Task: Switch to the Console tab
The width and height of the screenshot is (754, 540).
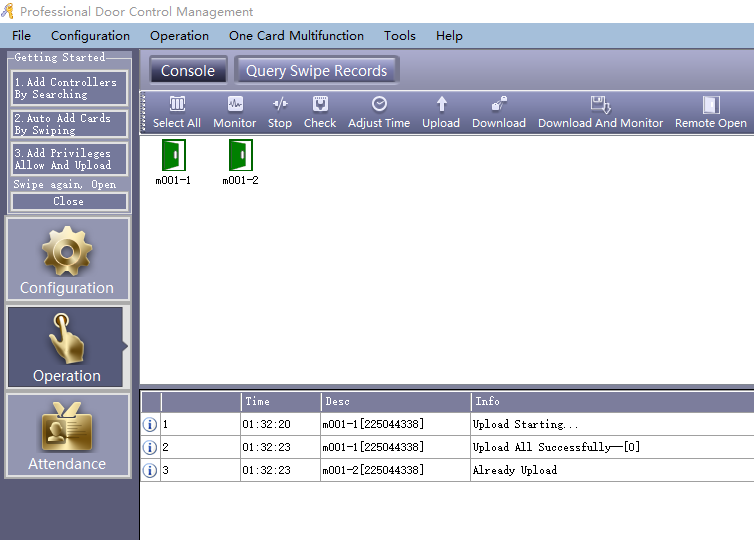Action: (188, 71)
